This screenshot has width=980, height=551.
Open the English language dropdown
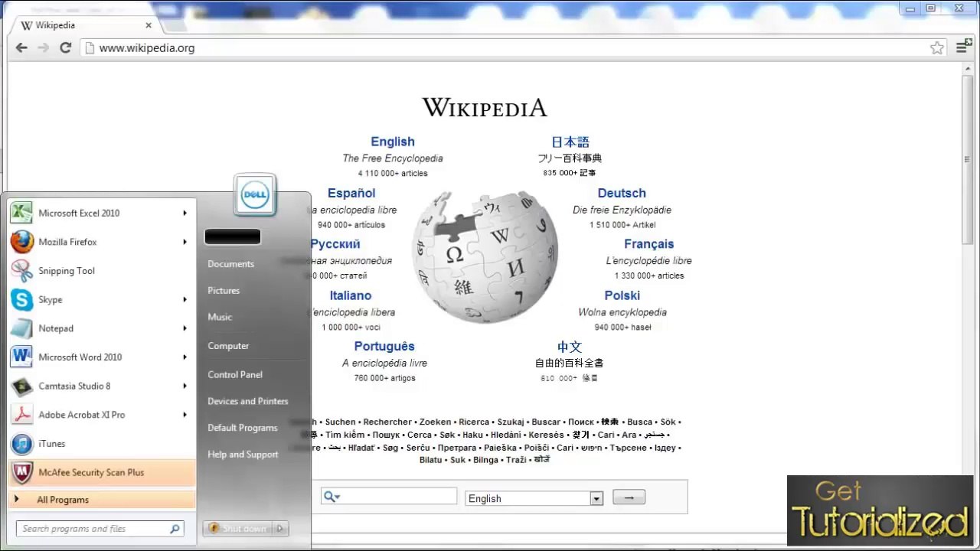(x=534, y=498)
